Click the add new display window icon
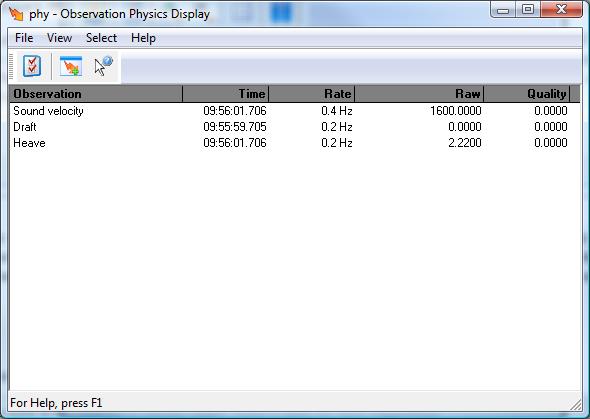This screenshot has height=419, width=590. point(71,67)
